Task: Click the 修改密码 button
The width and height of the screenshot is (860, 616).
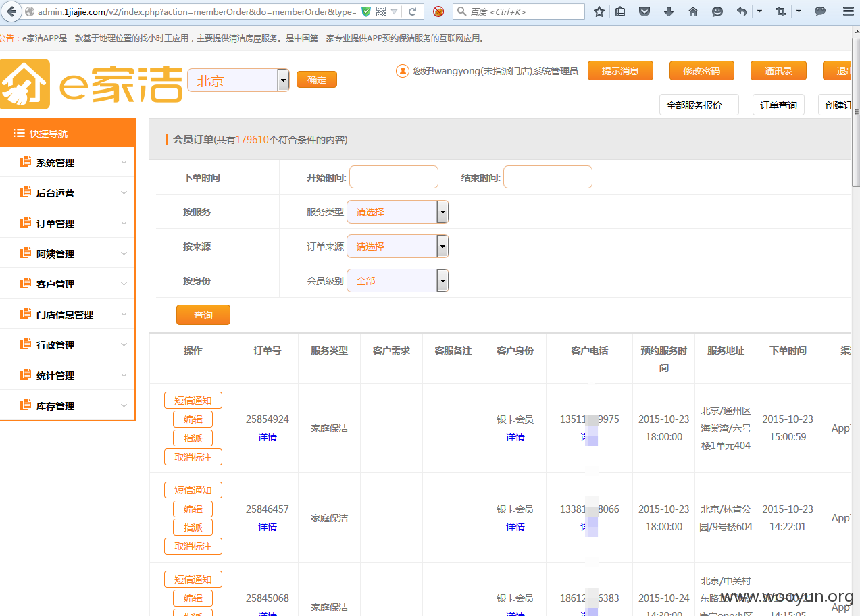Action: click(702, 71)
